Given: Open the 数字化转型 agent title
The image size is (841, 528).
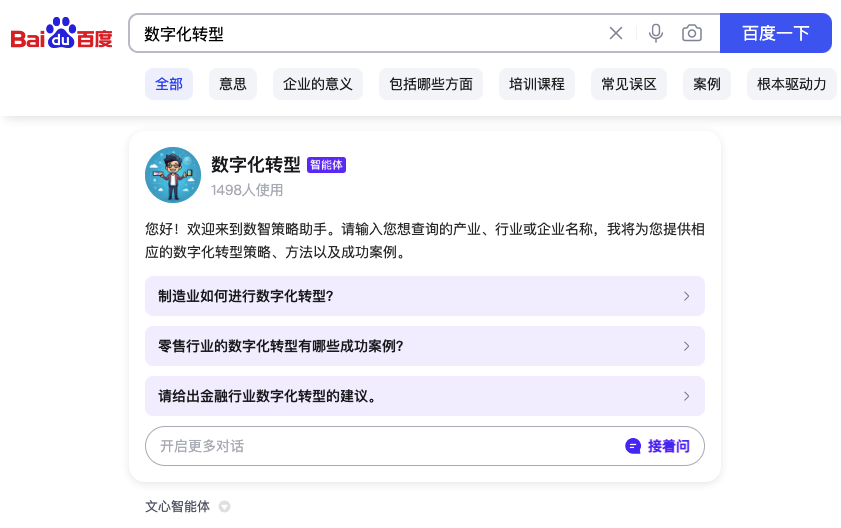Looking at the screenshot, I should click(x=256, y=165).
